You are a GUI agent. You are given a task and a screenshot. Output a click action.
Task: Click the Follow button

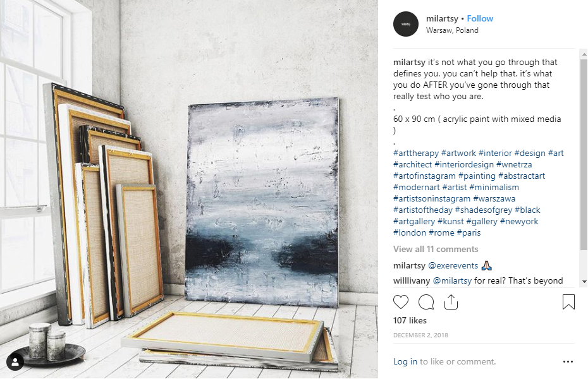click(480, 18)
